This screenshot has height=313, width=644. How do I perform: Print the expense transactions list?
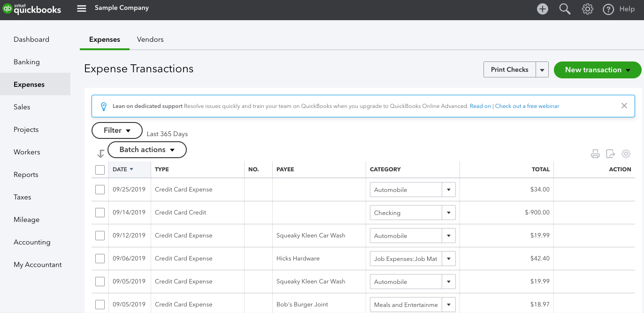(595, 154)
